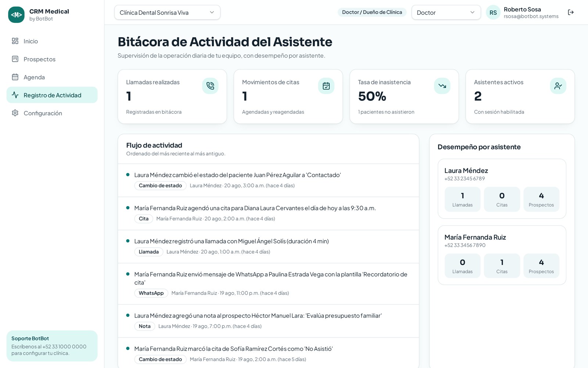The width and height of the screenshot is (588, 368).
Task: Select Laura Méndez performance card name
Action: (466, 170)
